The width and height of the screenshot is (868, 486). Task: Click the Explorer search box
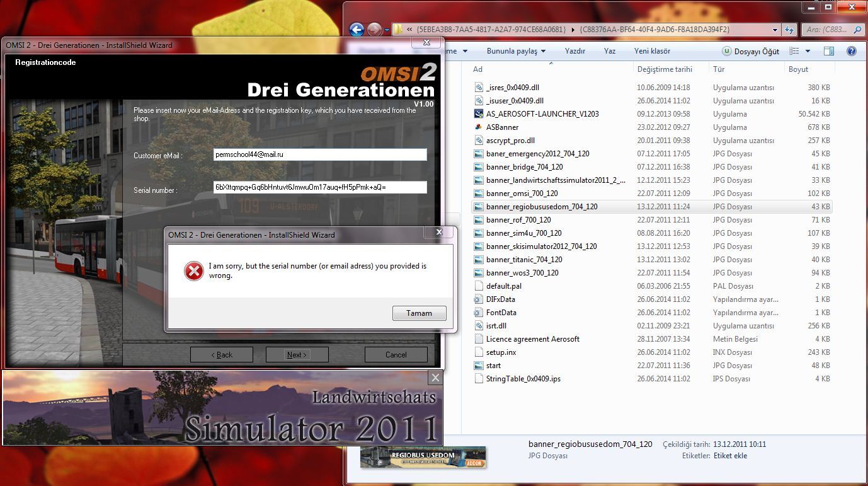point(833,30)
